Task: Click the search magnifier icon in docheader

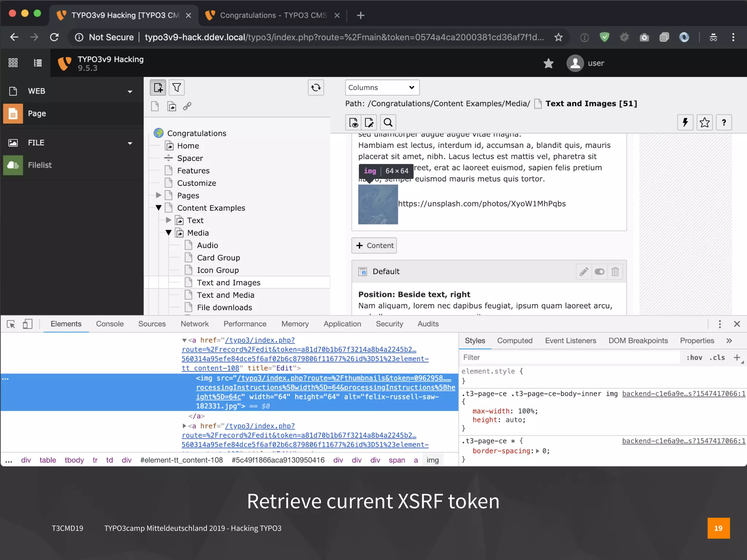Action: pos(388,122)
